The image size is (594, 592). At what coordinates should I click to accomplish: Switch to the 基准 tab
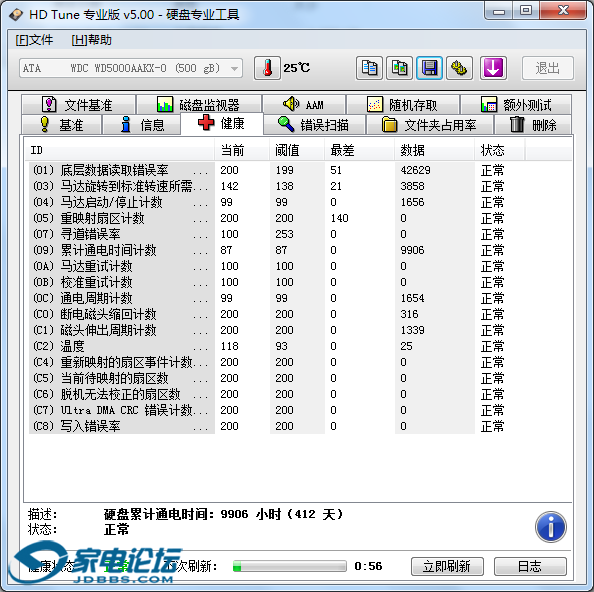tap(61, 125)
